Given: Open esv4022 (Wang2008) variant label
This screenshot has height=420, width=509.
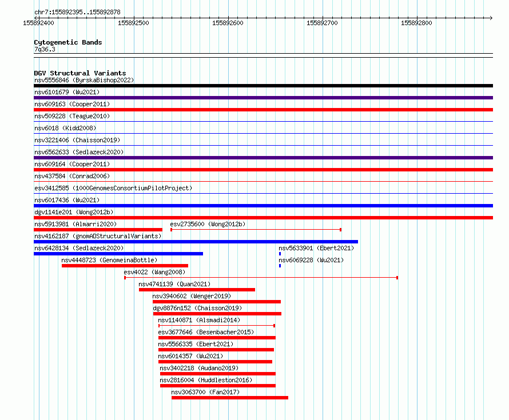Looking at the screenshot, I should tap(154, 272).
